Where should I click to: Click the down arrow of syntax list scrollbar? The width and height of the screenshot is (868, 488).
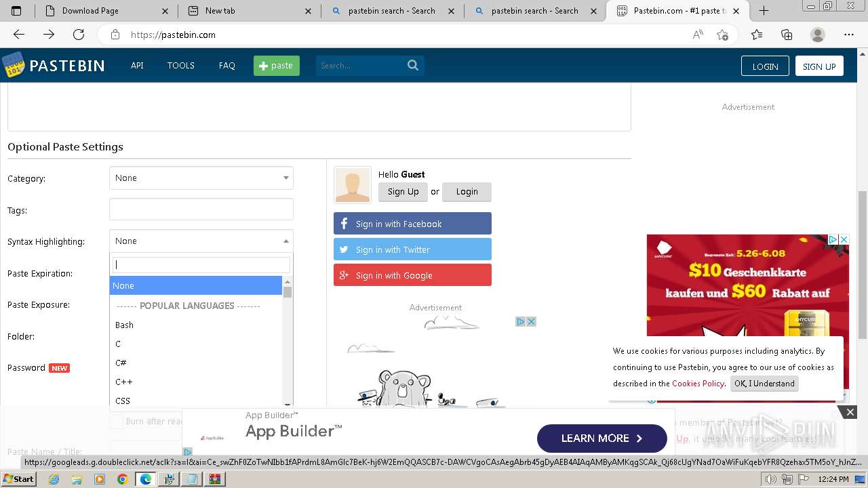[288, 404]
